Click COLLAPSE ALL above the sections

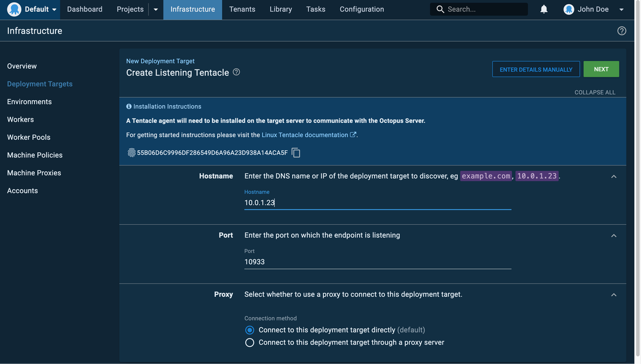pyautogui.click(x=595, y=92)
